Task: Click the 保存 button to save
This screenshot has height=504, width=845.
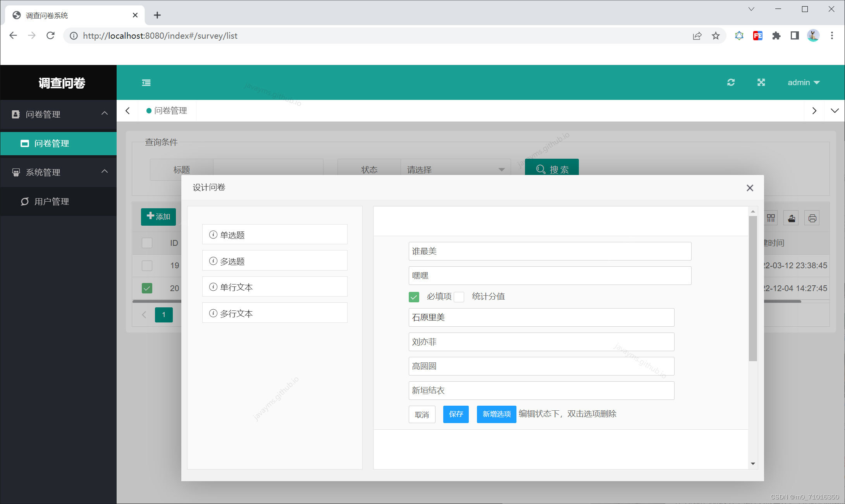Action: (x=456, y=414)
